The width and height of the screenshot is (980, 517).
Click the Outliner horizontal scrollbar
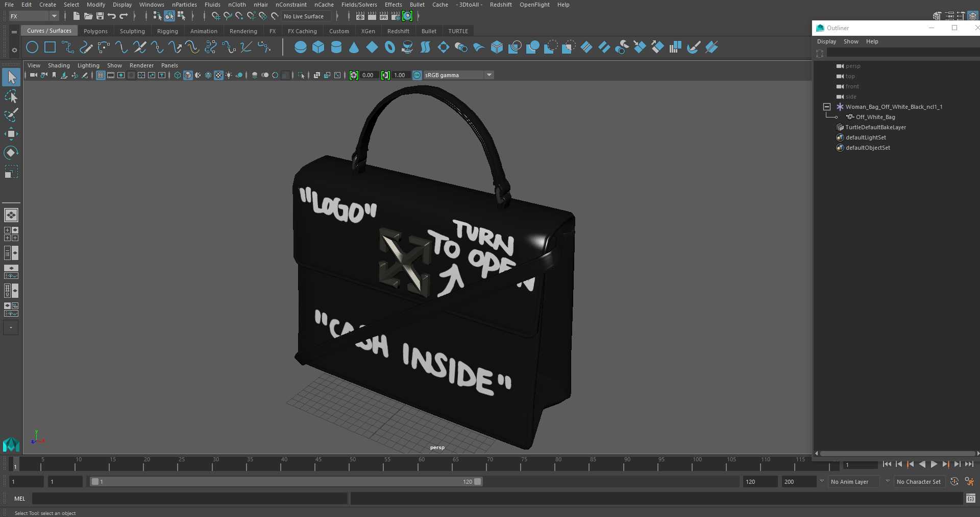tap(897, 453)
